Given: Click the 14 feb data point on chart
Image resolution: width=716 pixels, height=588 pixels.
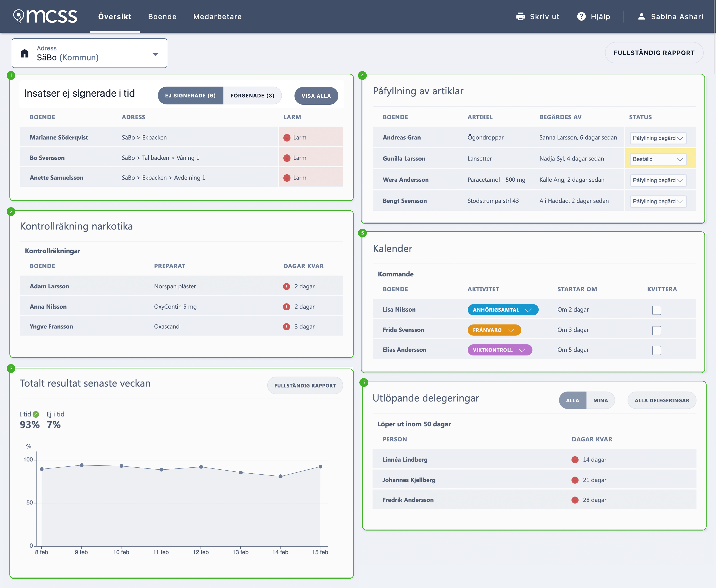Looking at the screenshot, I should pos(281,476).
